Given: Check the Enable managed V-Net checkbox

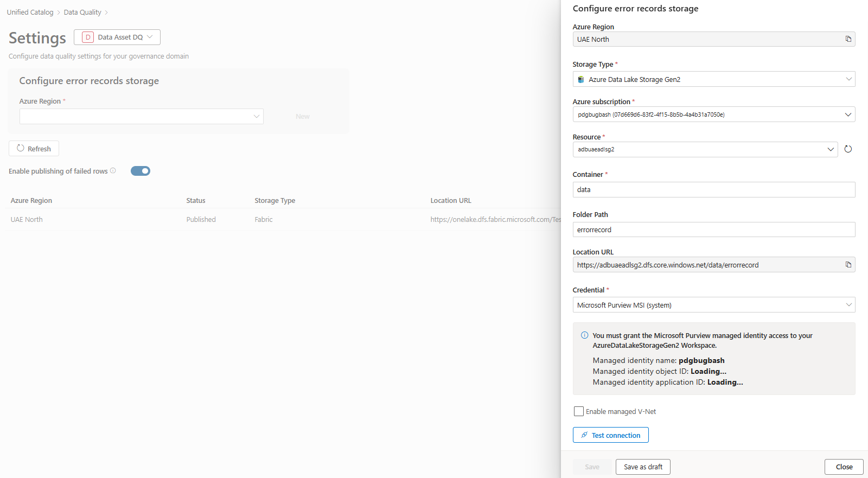Looking at the screenshot, I should point(579,411).
